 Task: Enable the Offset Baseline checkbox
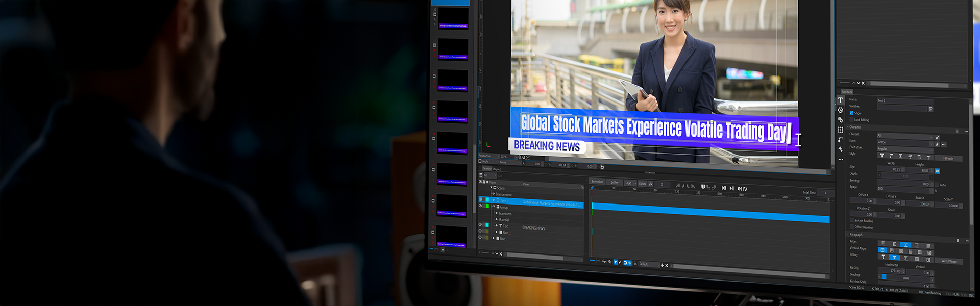click(852, 226)
